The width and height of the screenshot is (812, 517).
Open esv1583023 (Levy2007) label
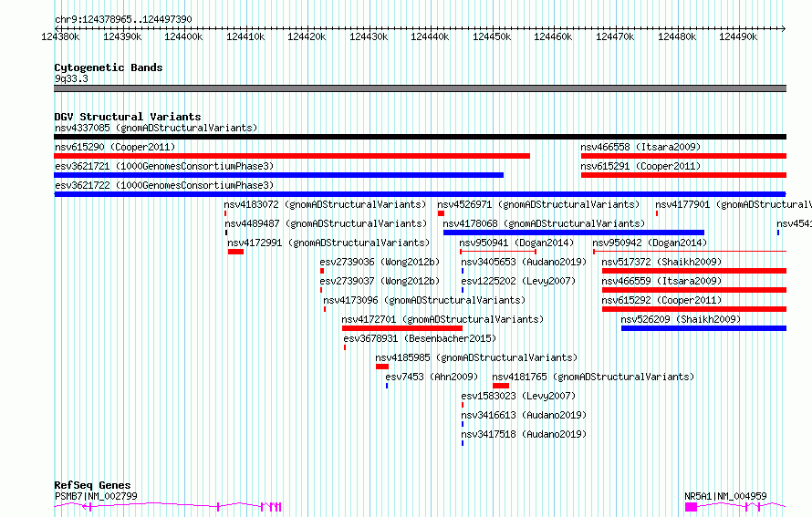(518, 396)
